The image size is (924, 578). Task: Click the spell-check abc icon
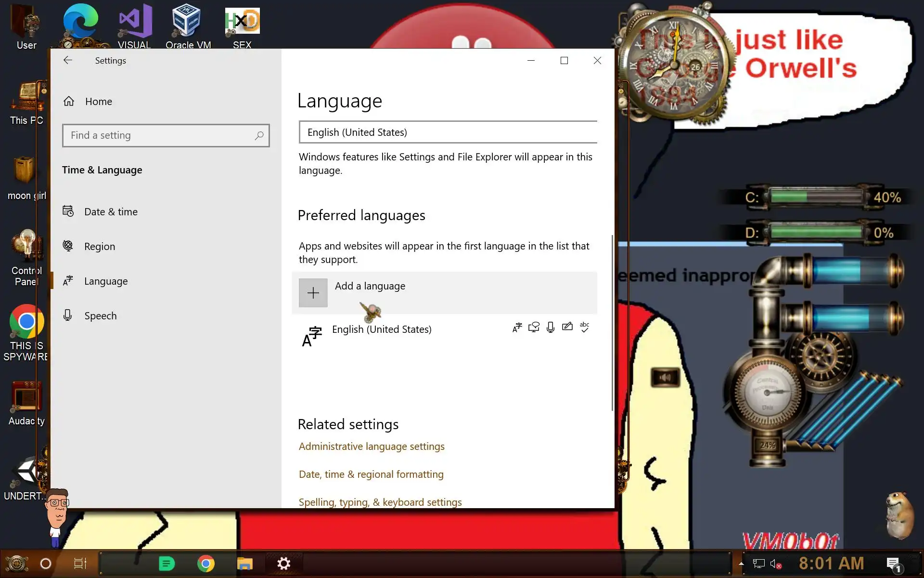pos(584,327)
